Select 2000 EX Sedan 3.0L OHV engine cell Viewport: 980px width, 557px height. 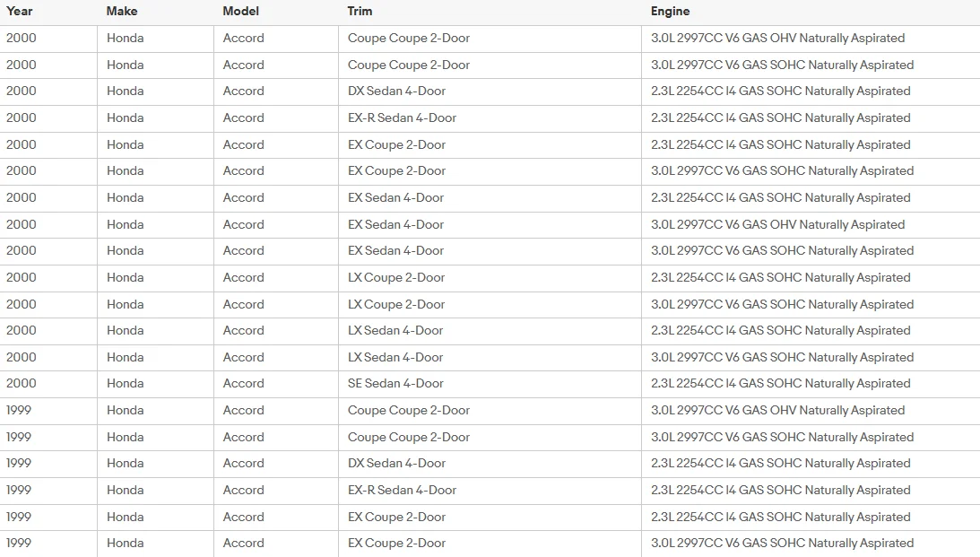(x=811, y=224)
